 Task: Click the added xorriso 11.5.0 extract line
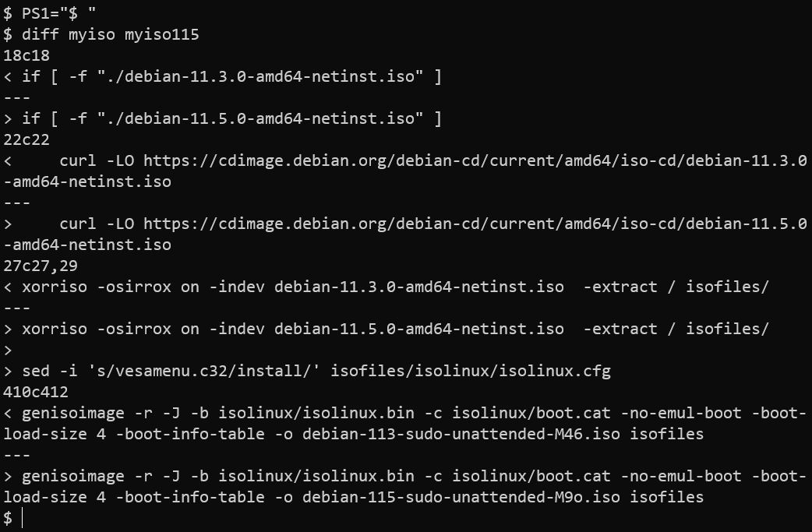tap(387, 329)
